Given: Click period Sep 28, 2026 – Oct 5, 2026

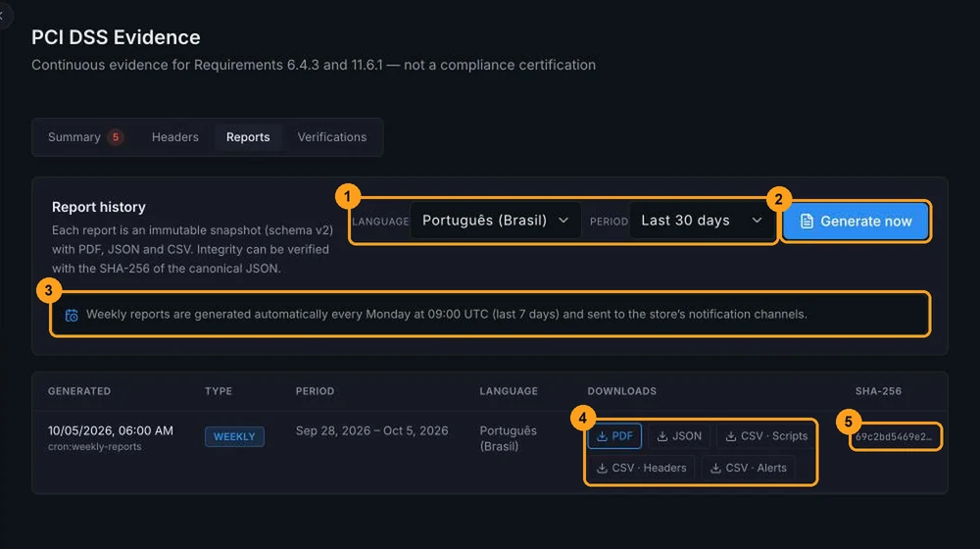Looking at the screenshot, I should coord(371,430).
